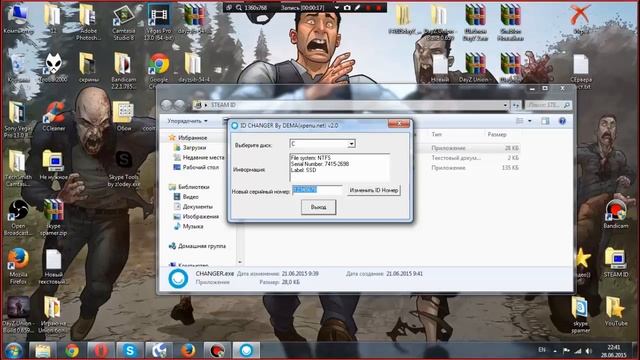
Task: Click the EN language indicator in tray
Action: tap(542, 350)
